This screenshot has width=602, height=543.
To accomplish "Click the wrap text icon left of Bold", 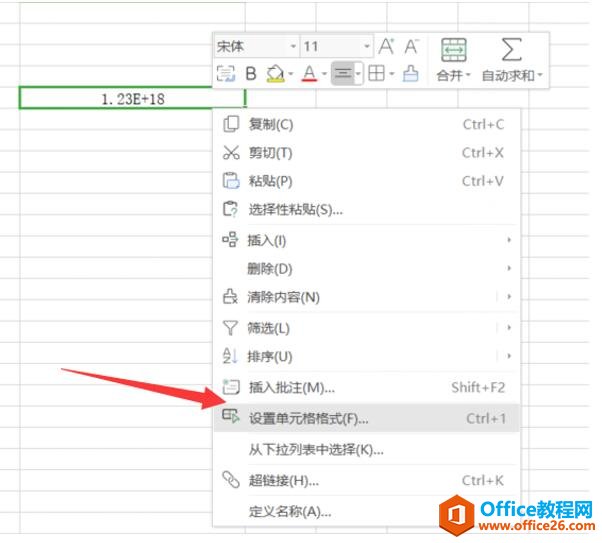I will tap(226, 73).
